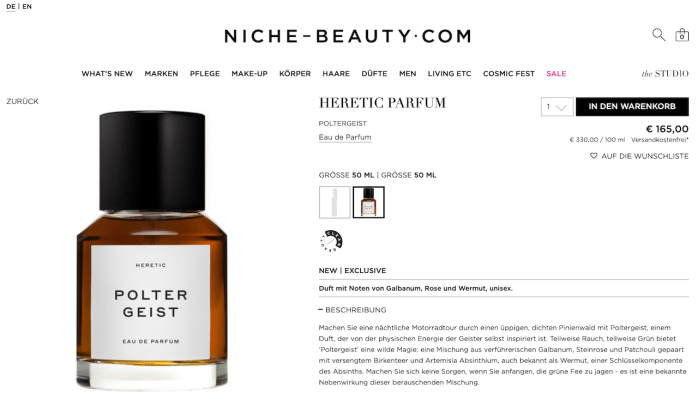Collapse the Beschreibung section
Image resolution: width=698 pixels, height=400 pixels.
click(x=353, y=310)
